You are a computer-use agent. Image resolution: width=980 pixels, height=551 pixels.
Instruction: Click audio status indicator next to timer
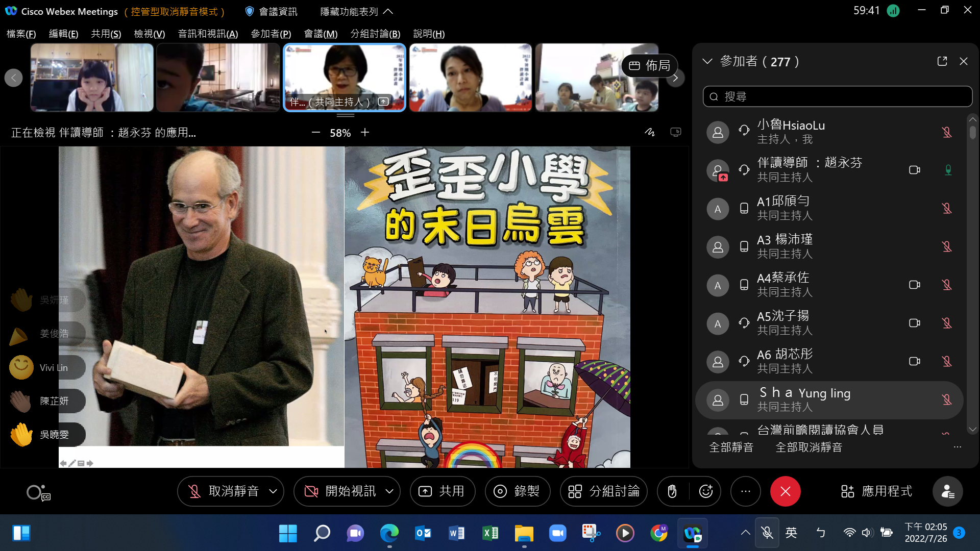click(x=893, y=11)
